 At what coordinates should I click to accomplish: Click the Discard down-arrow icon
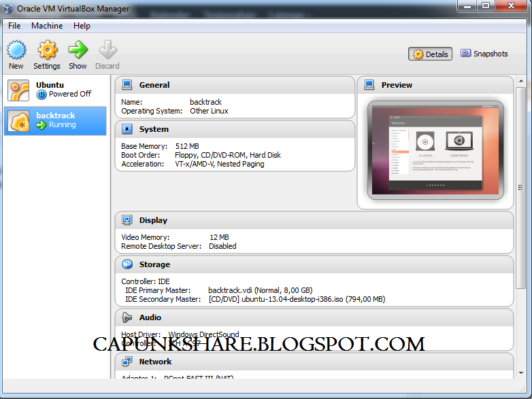pos(107,50)
